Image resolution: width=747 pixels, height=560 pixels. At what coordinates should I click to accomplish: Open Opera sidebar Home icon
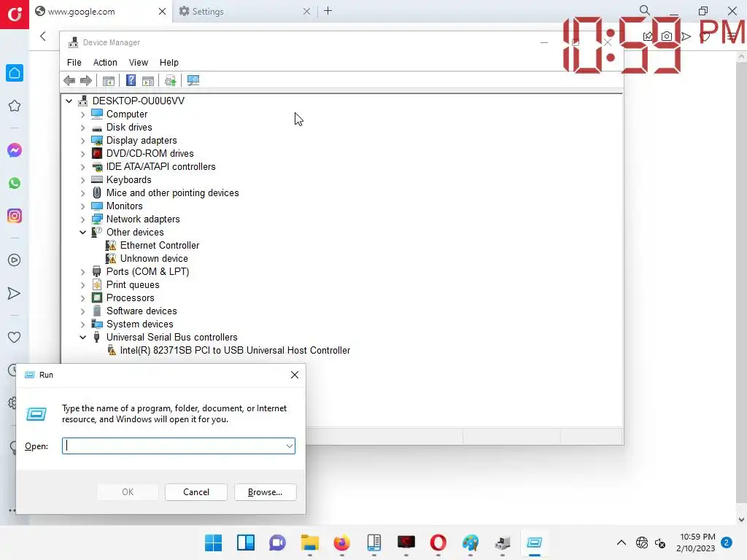point(15,73)
